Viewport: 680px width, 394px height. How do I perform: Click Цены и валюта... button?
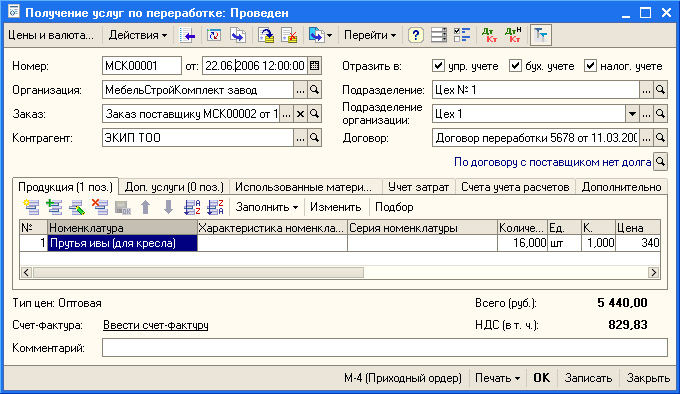(x=51, y=35)
